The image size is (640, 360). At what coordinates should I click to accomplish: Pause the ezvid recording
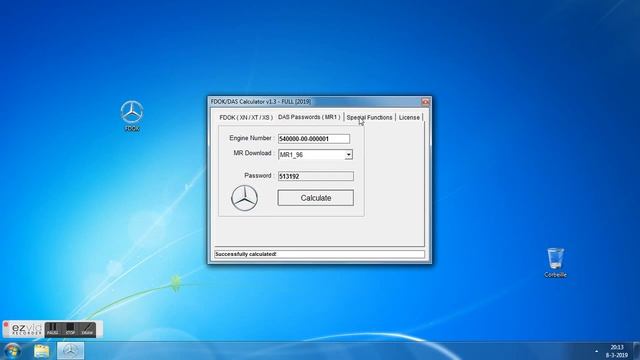(52, 329)
